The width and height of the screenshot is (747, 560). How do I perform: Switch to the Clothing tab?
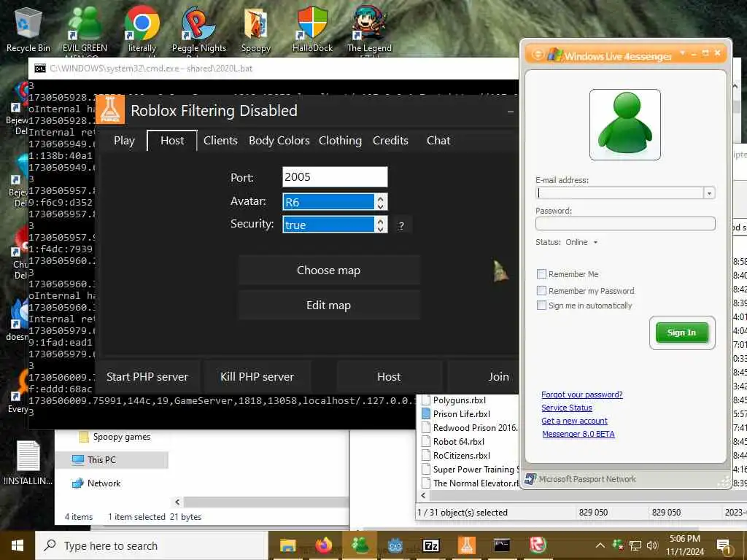coord(340,141)
